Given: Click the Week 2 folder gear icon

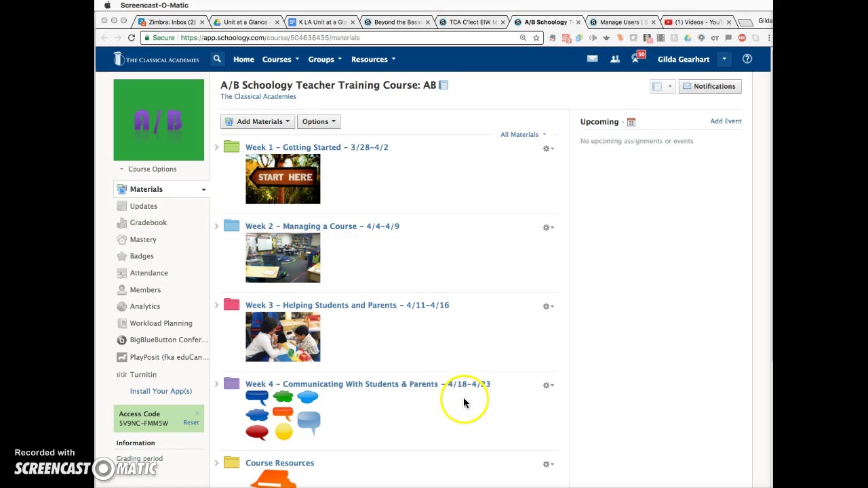Looking at the screenshot, I should 548,228.
